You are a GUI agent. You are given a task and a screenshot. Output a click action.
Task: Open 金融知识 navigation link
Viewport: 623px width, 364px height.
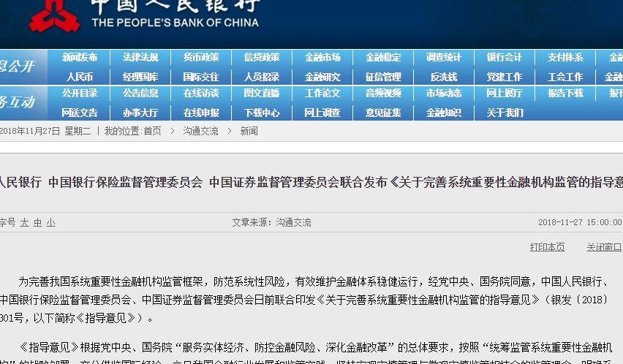pos(444,113)
